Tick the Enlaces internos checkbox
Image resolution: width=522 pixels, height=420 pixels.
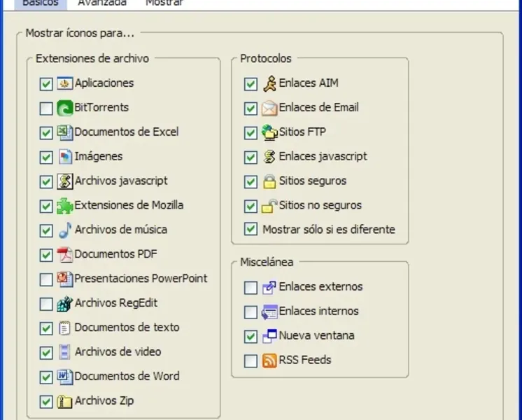251,312
